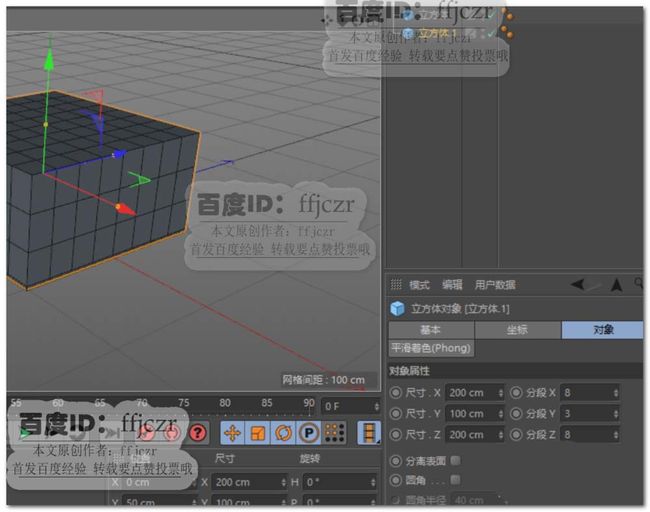Click the 分段 Y stepper arrows
The height and width of the screenshot is (512, 650).
click(x=616, y=413)
